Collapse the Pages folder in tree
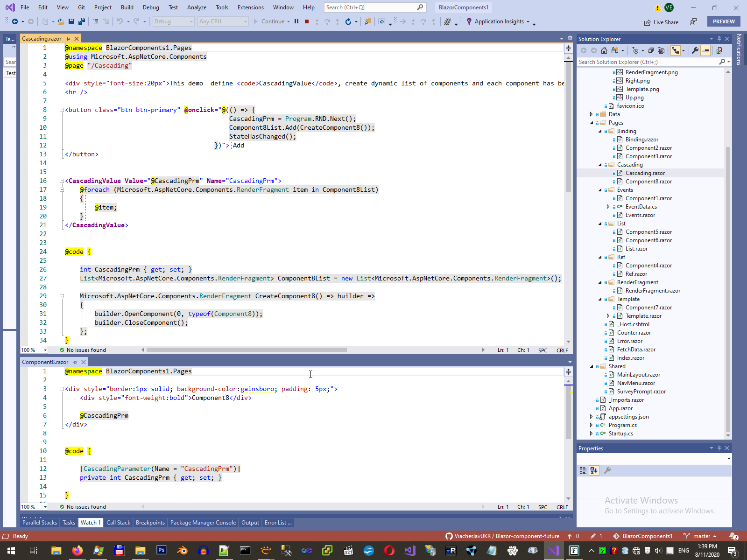 [x=592, y=123]
